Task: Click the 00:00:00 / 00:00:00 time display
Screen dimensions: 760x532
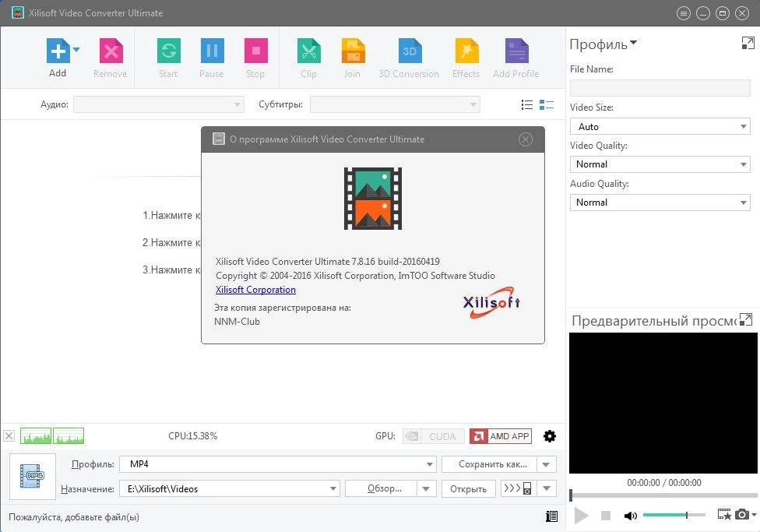Action: pyautogui.click(x=664, y=482)
